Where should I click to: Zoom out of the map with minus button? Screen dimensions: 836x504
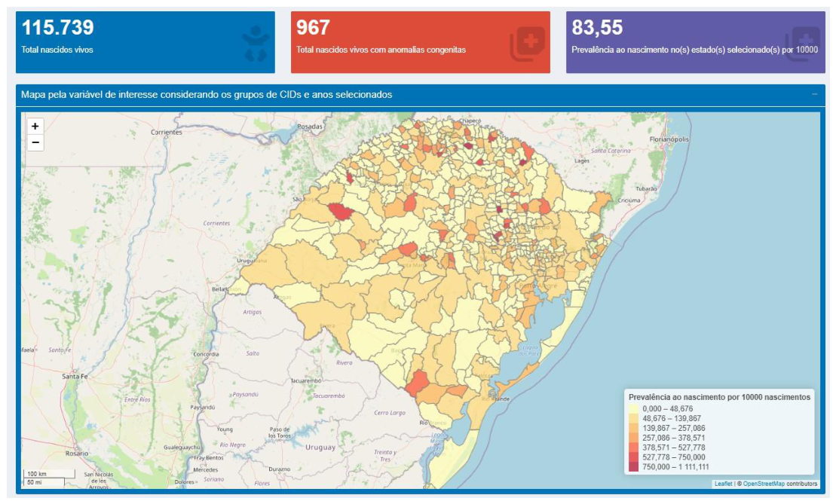(x=35, y=143)
